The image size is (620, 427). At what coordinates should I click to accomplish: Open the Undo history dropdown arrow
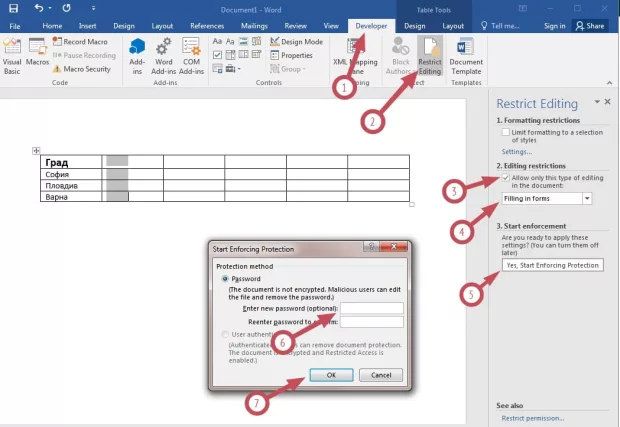[50, 8]
